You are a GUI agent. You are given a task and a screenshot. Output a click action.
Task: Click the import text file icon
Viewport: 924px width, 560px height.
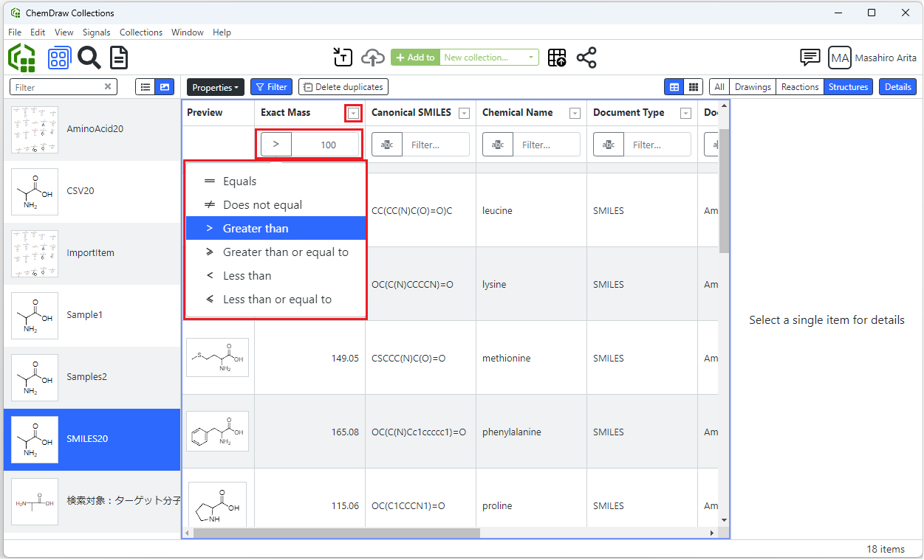343,58
